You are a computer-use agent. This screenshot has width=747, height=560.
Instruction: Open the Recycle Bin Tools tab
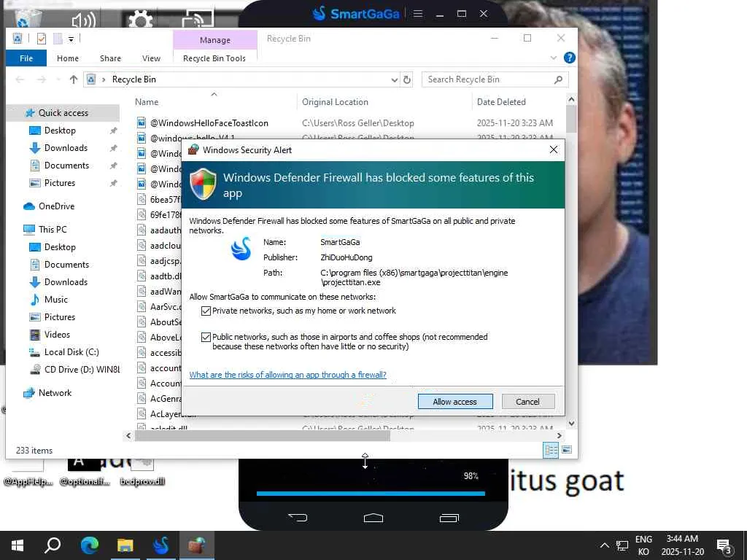pos(214,58)
